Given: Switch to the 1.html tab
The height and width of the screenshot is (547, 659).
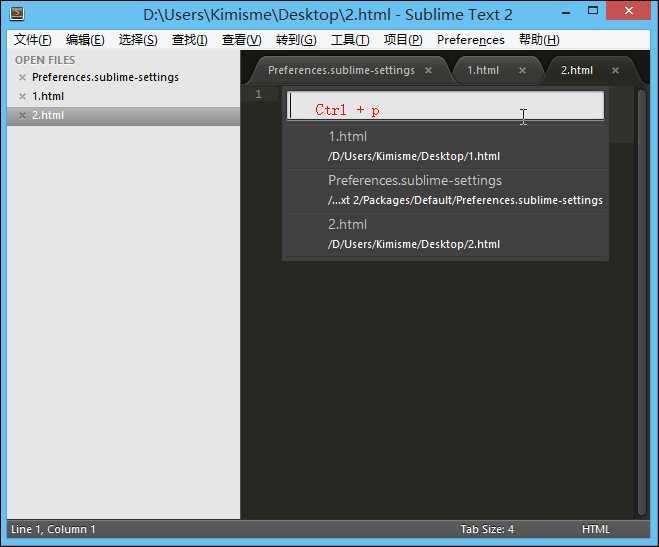Looking at the screenshot, I should pyautogui.click(x=483, y=70).
